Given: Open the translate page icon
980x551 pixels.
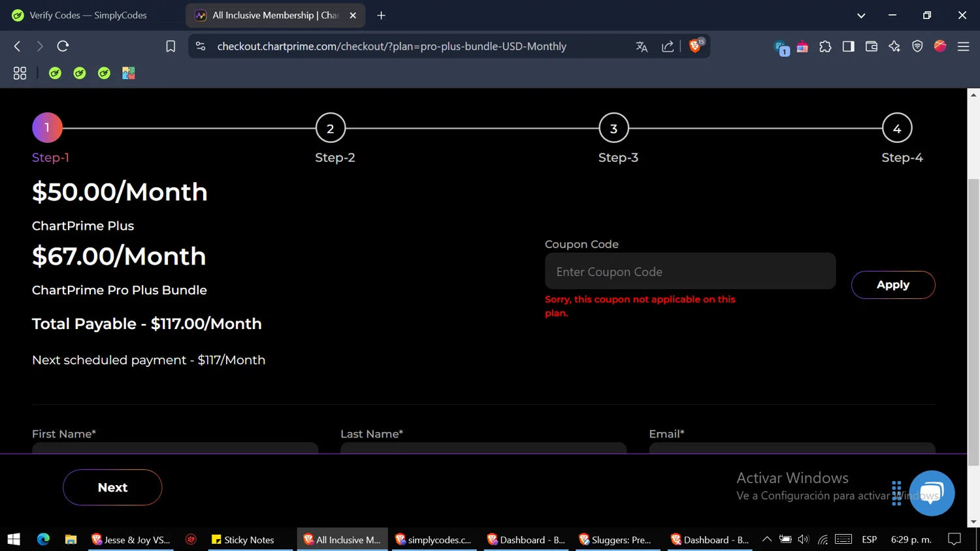Looking at the screenshot, I should 642,46.
